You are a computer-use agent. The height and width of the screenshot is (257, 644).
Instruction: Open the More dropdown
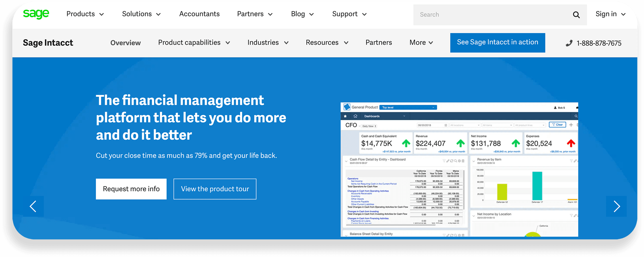(421, 43)
